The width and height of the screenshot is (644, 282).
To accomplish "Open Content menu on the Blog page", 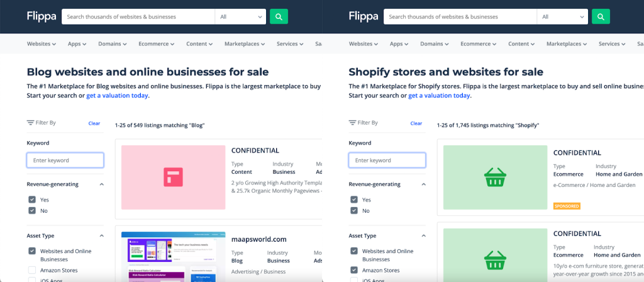I will 199,43.
